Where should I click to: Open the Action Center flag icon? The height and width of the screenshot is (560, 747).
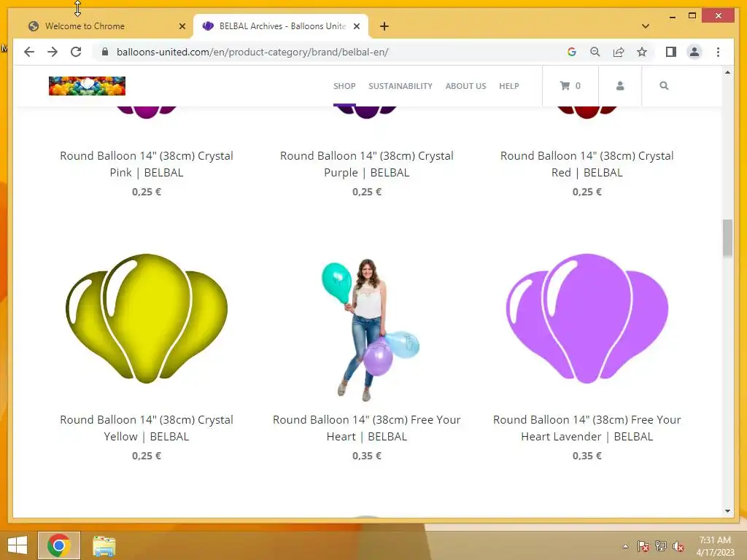click(643, 546)
